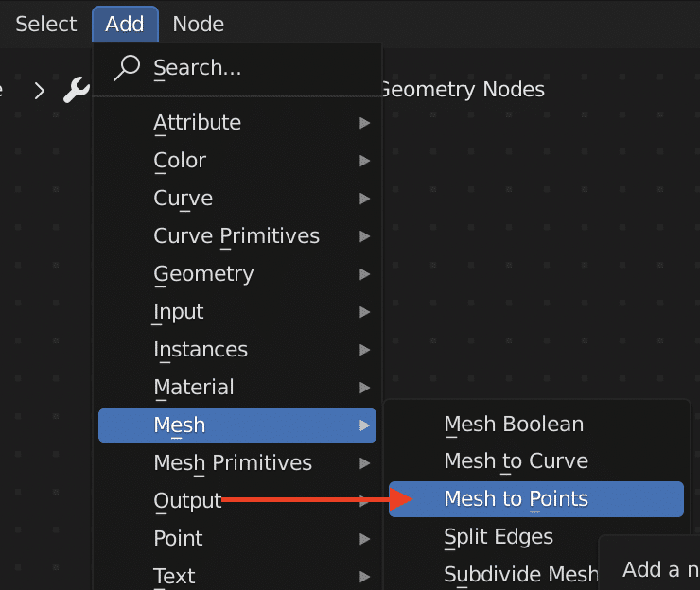Image resolution: width=700 pixels, height=590 pixels.
Task: Expand the Color submenu
Action: tap(237, 161)
